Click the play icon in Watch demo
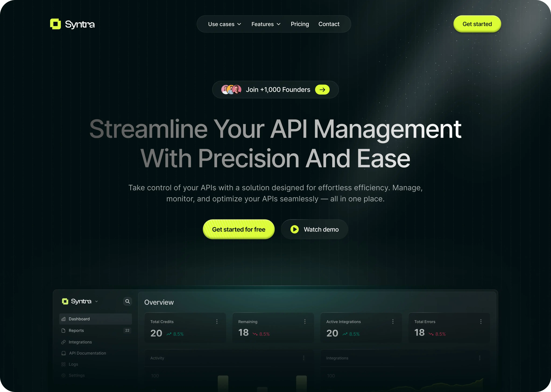Screen dimensions: 551x392 coord(294,229)
